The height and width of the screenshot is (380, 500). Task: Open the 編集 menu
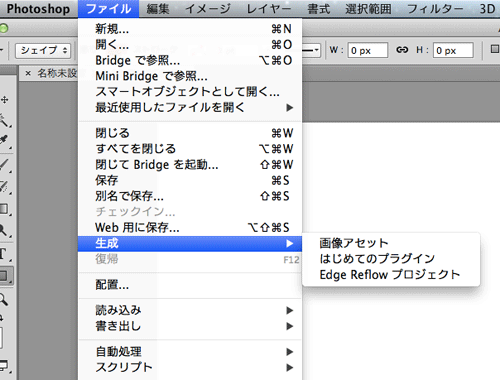click(x=158, y=9)
